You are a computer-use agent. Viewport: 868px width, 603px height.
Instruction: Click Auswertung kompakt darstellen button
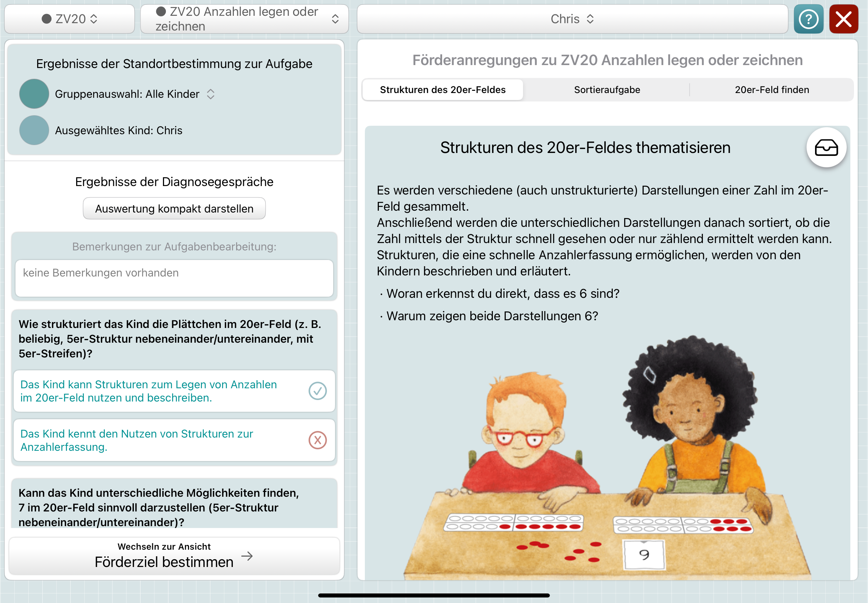click(x=174, y=208)
